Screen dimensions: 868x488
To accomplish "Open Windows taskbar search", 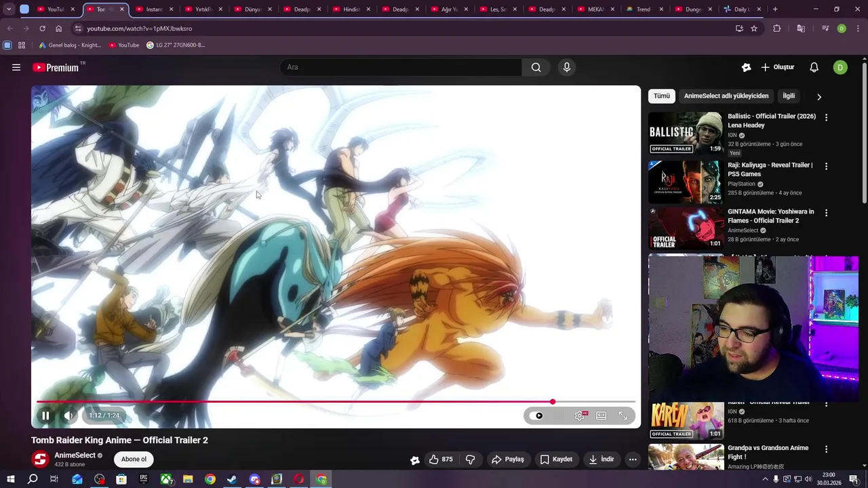I will click(33, 479).
